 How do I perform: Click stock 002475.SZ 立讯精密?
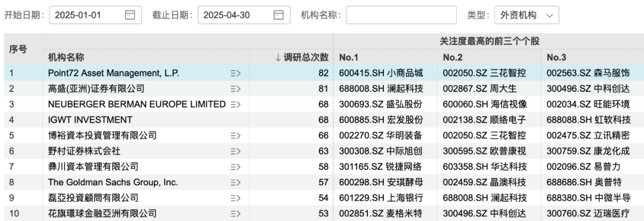588,136
